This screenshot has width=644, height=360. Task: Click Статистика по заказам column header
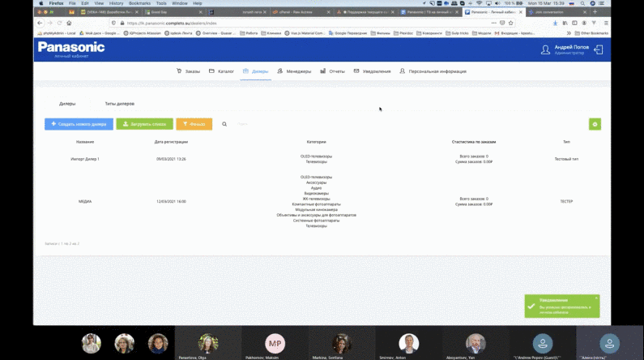(474, 142)
